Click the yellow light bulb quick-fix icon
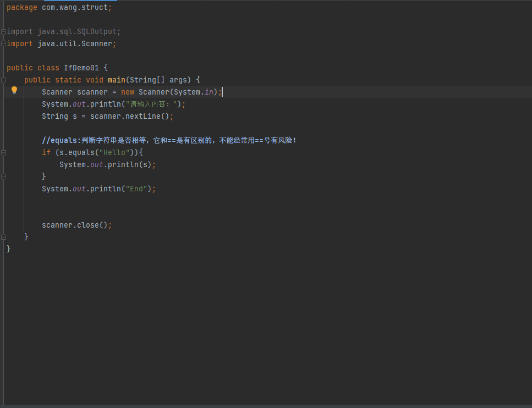The width and height of the screenshot is (532, 408). pos(14,90)
